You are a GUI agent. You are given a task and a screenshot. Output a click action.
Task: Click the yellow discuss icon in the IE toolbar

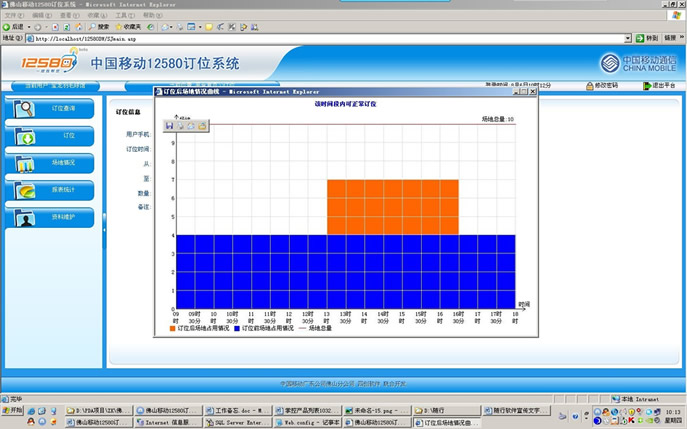click(x=209, y=27)
